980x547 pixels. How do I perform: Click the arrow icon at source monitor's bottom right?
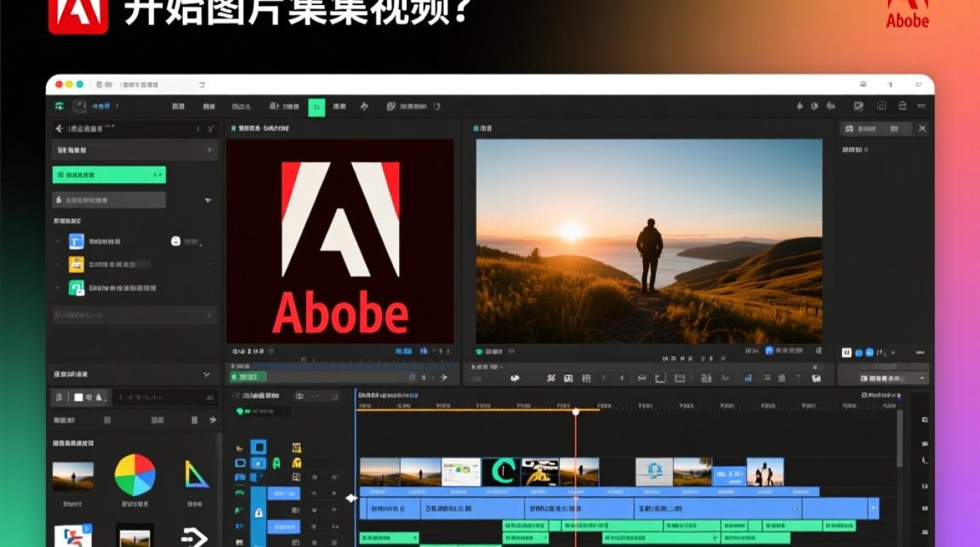click(x=443, y=378)
